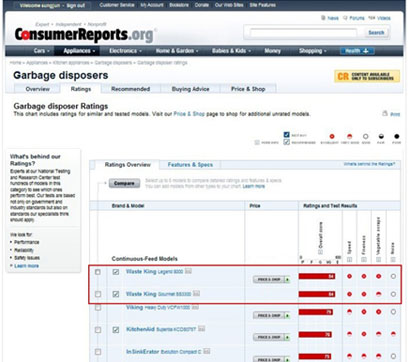Screen dimensions: 409x362
Task: Click KitchenAid Superba overall score bar
Action: click(315, 334)
